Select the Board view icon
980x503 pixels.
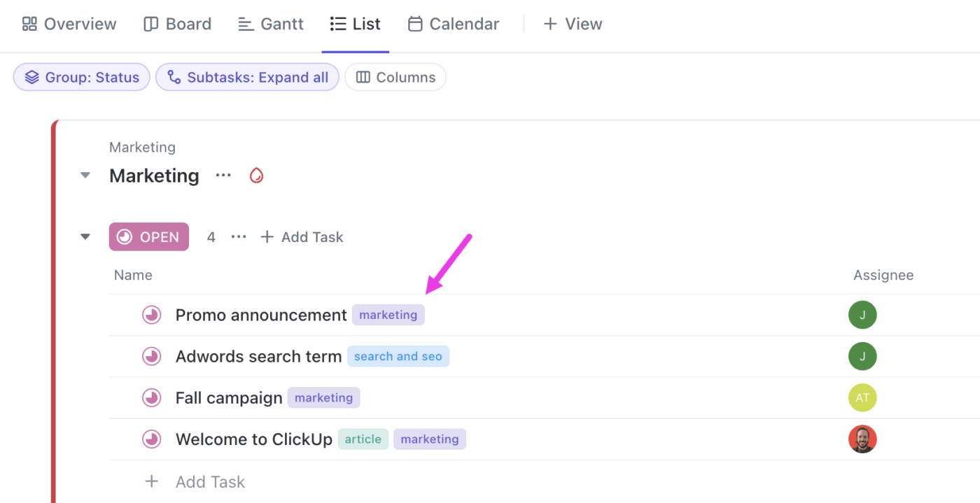click(150, 23)
